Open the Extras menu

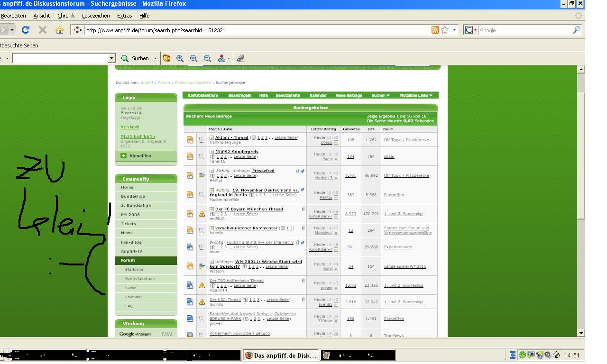pos(124,16)
